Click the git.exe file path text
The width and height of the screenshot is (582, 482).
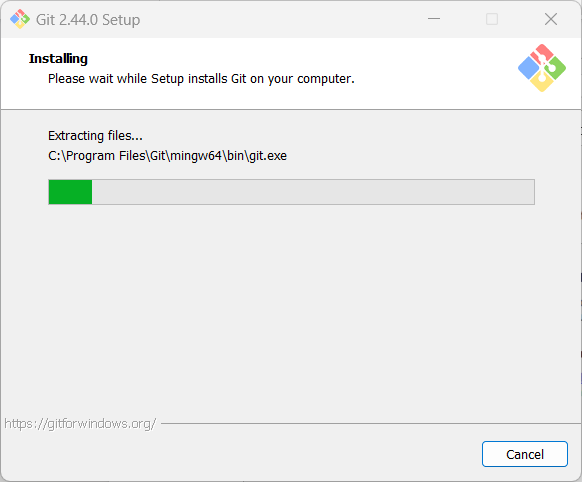tap(167, 156)
